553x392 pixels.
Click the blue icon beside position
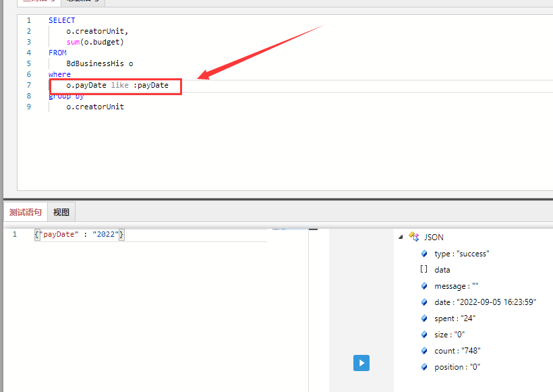(424, 367)
